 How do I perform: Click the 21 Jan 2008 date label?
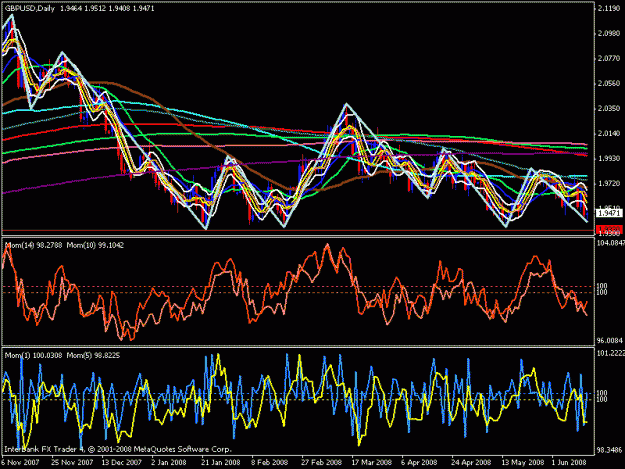click(220, 462)
